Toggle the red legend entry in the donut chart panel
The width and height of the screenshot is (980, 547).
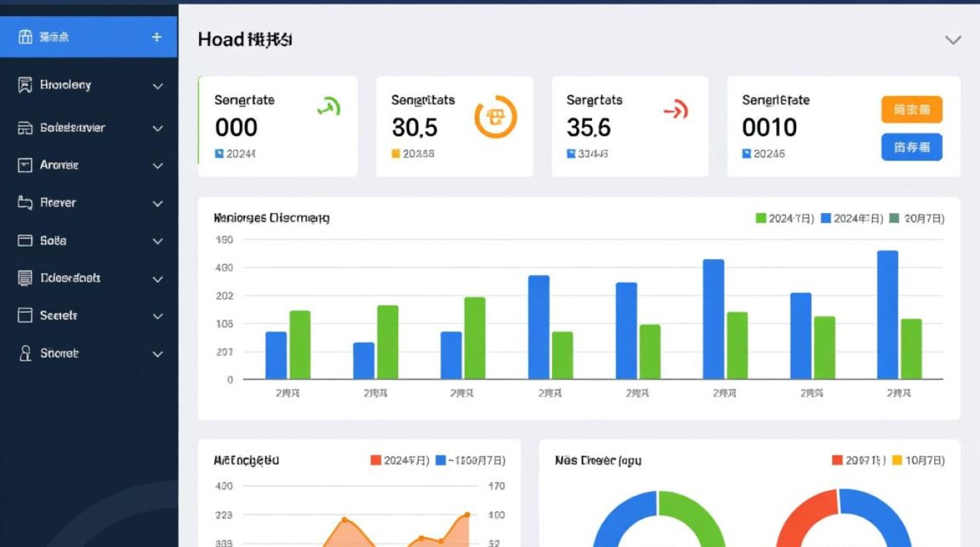859,460
